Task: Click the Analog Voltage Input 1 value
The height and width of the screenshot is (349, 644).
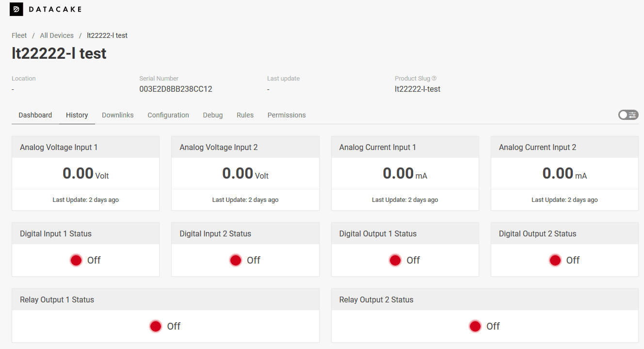Action: pos(78,173)
